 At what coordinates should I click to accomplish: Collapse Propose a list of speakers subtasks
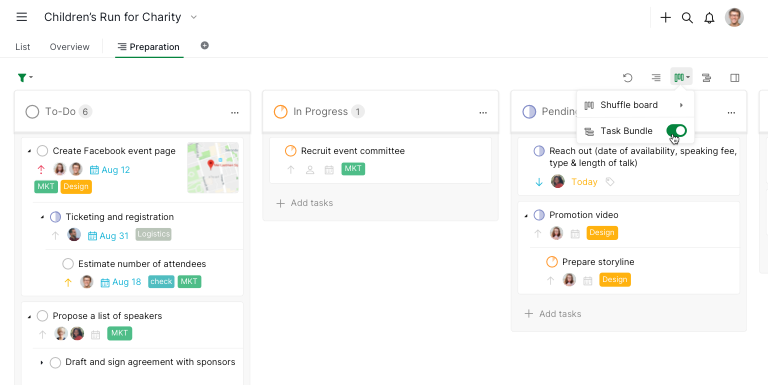[29, 316]
